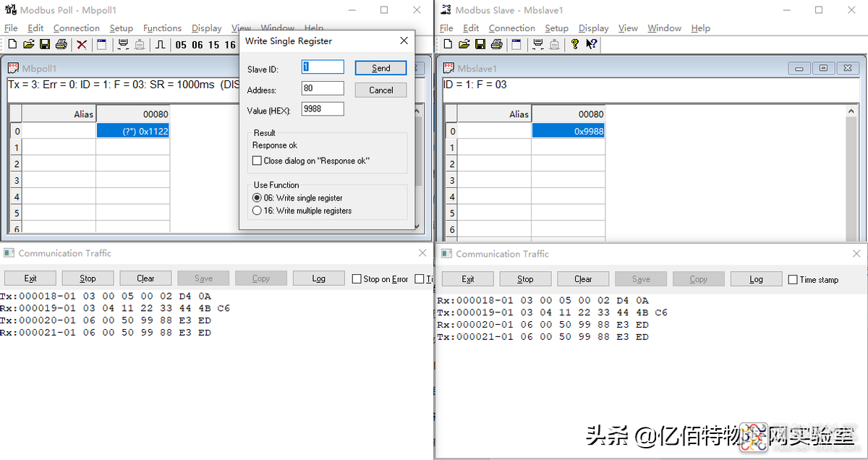The width and height of the screenshot is (868, 460).
Task: Click the Mbpoll1 document icon
Action: point(13,68)
